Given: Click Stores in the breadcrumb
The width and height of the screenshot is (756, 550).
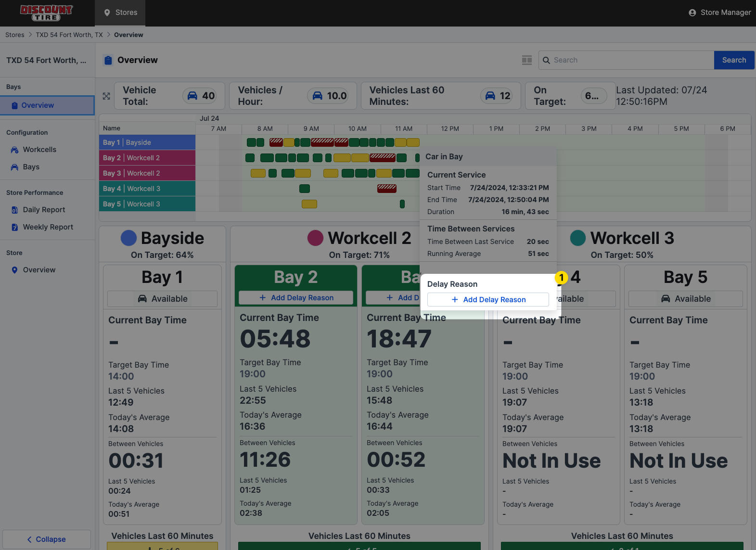Looking at the screenshot, I should pyautogui.click(x=15, y=35).
